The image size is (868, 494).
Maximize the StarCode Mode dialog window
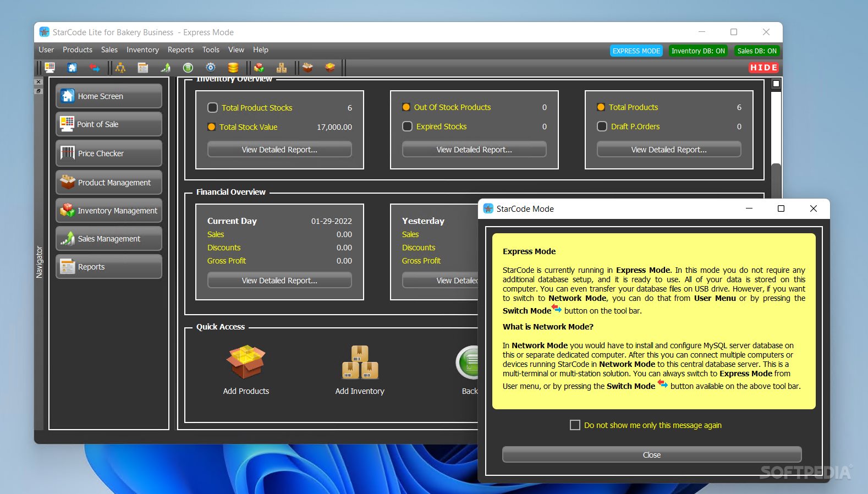pyautogui.click(x=781, y=208)
